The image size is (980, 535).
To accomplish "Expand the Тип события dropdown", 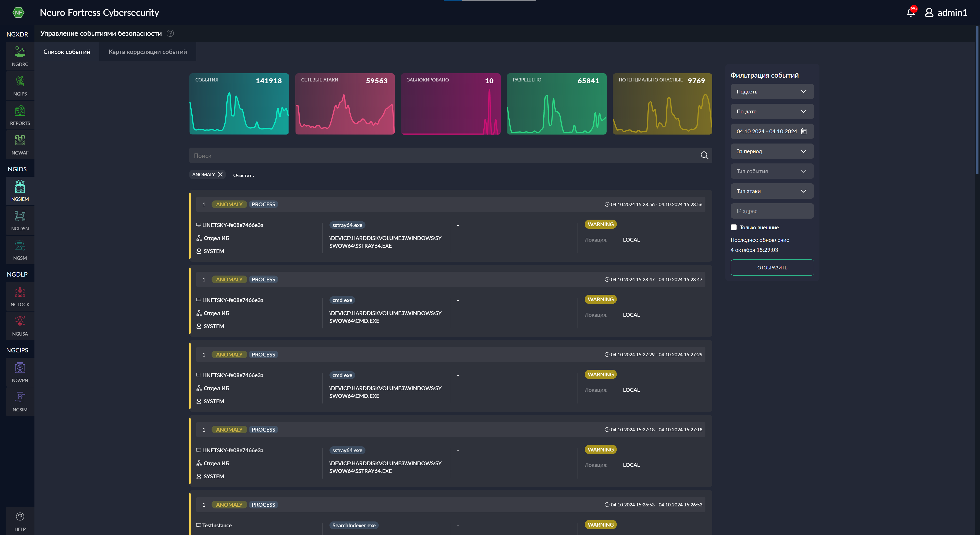I will (771, 171).
